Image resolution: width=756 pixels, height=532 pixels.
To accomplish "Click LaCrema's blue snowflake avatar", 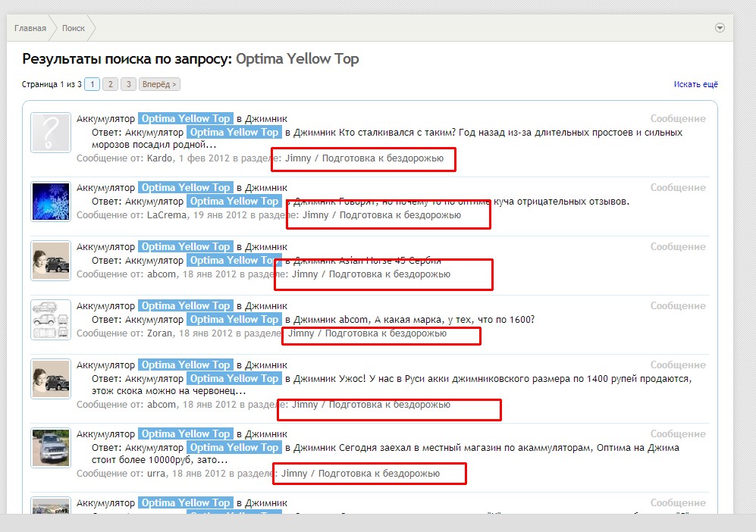I will (51, 202).
